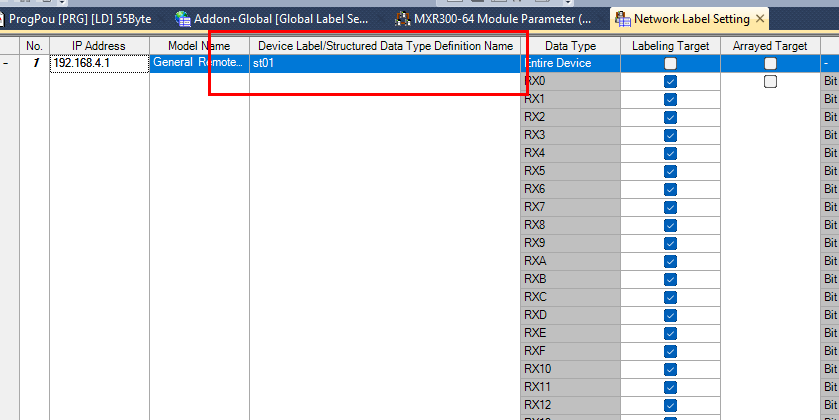This screenshot has width=839, height=420.
Task: Check the Arrayed Target box for RX0
Action: 770,82
